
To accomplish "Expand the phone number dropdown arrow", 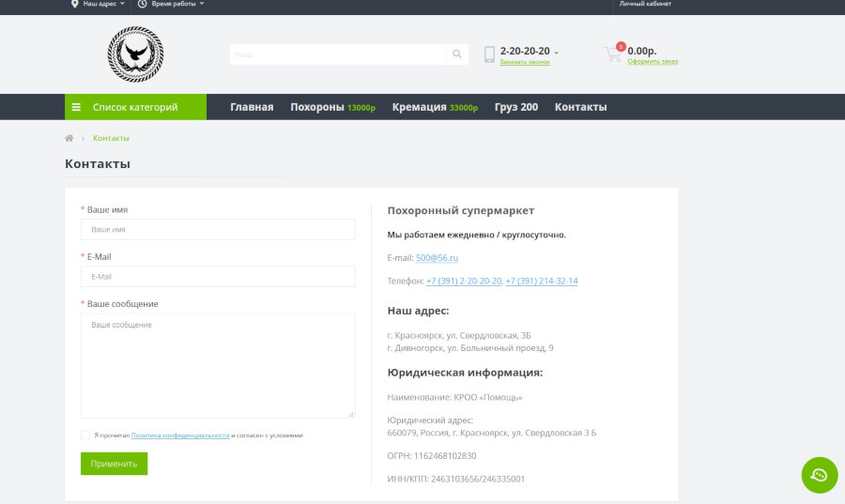I will coord(557,53).
